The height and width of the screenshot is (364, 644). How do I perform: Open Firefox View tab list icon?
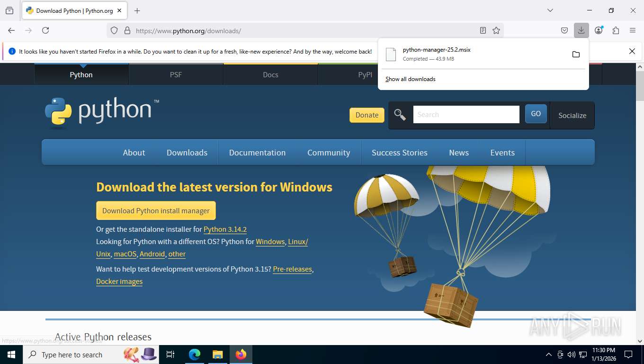pos(9,10)
